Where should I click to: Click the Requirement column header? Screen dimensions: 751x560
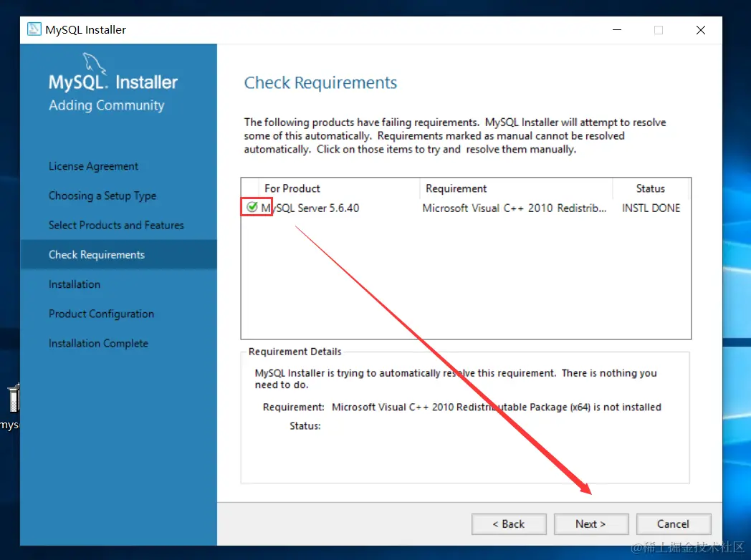point(516,188)
